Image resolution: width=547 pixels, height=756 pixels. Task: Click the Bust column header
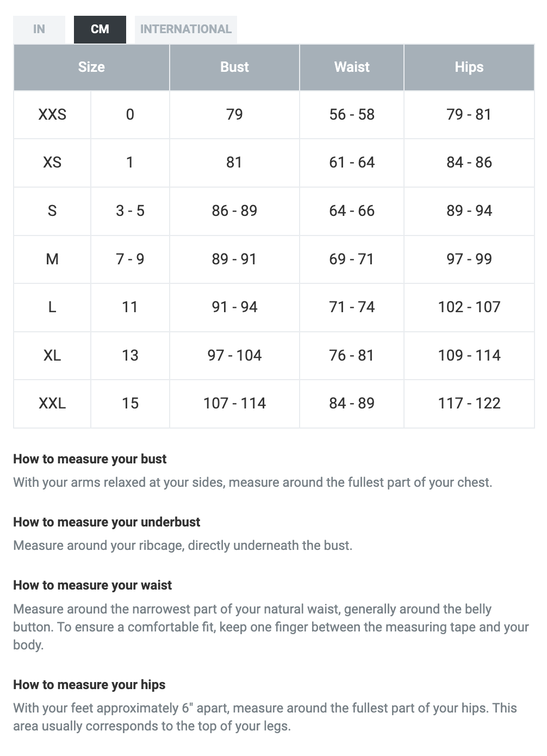[x=234, y=67]
